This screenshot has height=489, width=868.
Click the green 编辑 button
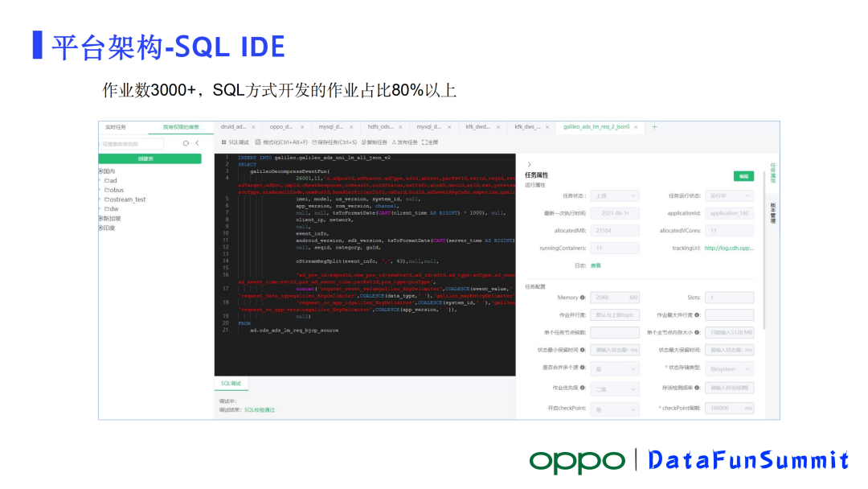[743, 176]
